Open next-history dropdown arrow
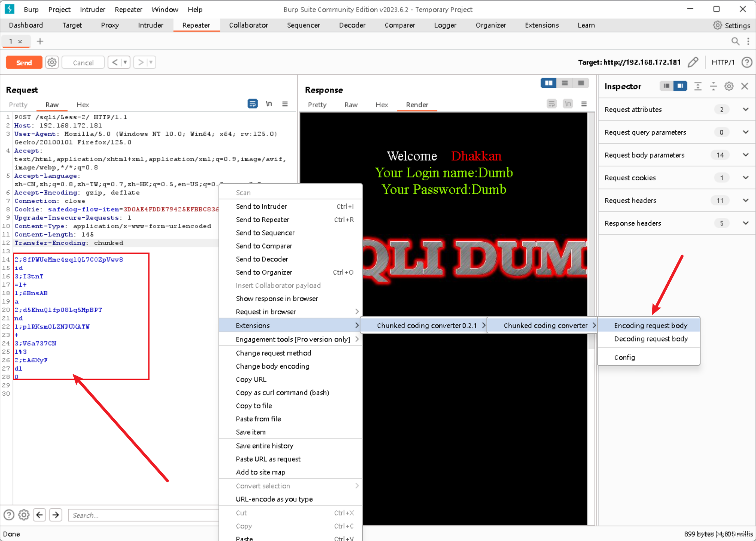 [151, 62]
